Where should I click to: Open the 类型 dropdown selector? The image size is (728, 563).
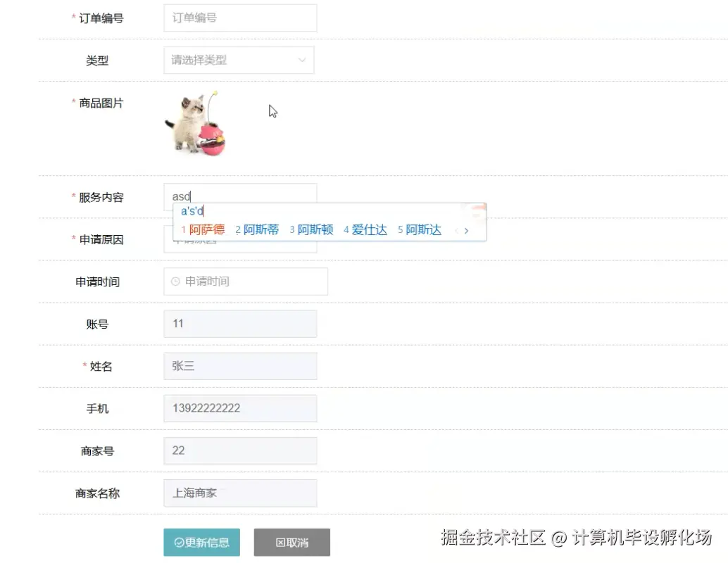pyautogui.click(x=239, y=61)
